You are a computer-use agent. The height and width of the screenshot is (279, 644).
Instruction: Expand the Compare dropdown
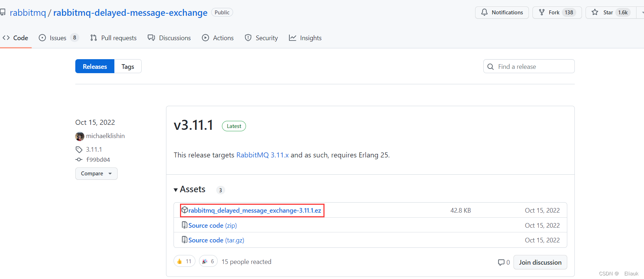[x=96, y=174]
